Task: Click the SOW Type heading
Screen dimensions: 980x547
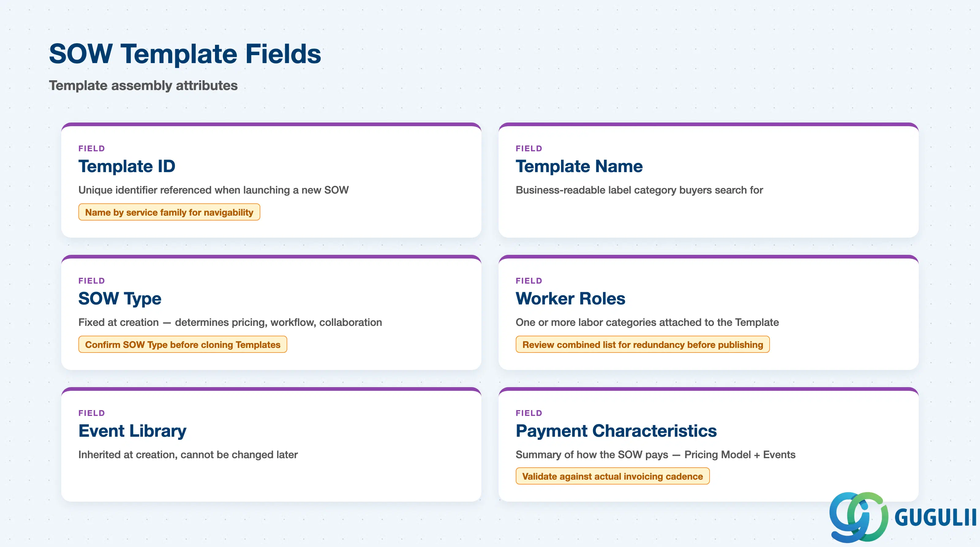Action: click(120, 299)
